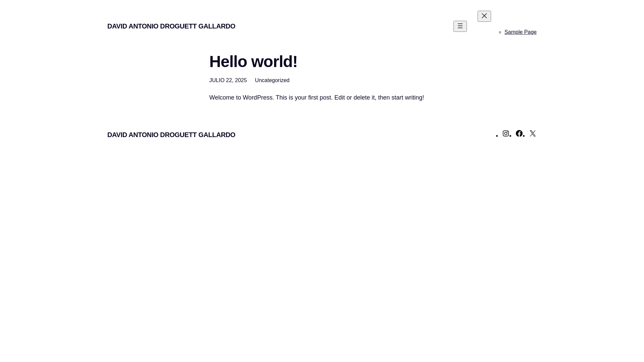Open the hamburger navigation menu
The height and width of the screenshot is (362, 644).
pos(460,26)
